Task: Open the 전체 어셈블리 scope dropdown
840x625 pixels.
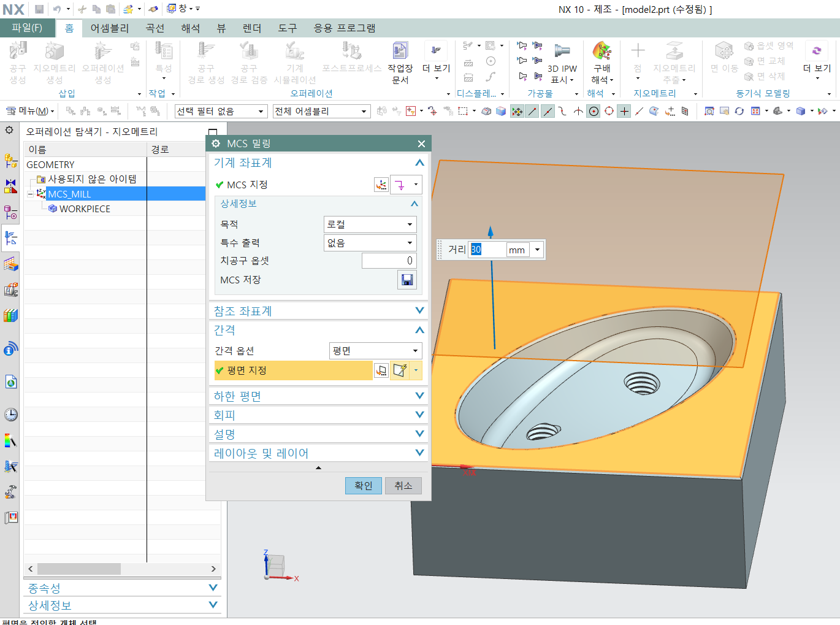Action: click(321, 111)
